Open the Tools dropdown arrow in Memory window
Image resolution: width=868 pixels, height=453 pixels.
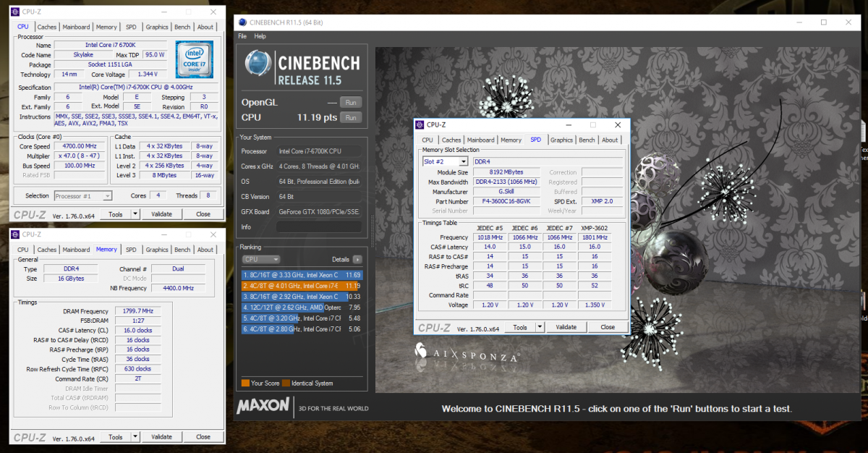(135, 437)
